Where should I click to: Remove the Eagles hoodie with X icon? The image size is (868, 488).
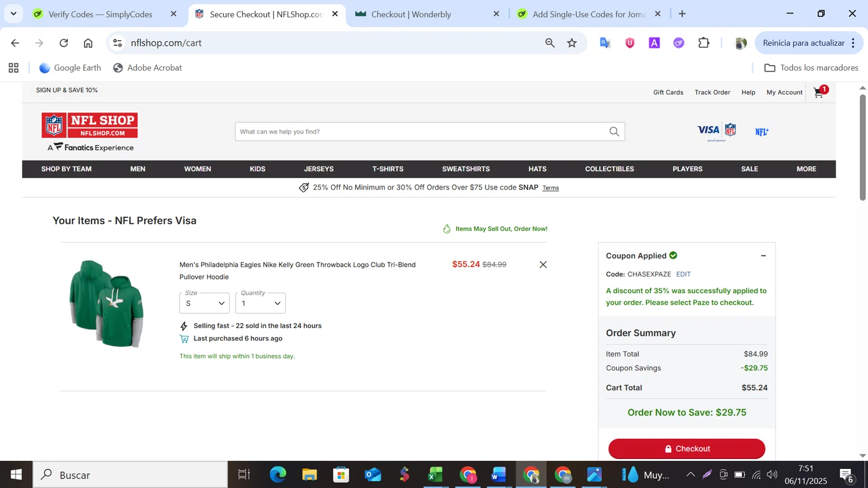pos(543,264)
